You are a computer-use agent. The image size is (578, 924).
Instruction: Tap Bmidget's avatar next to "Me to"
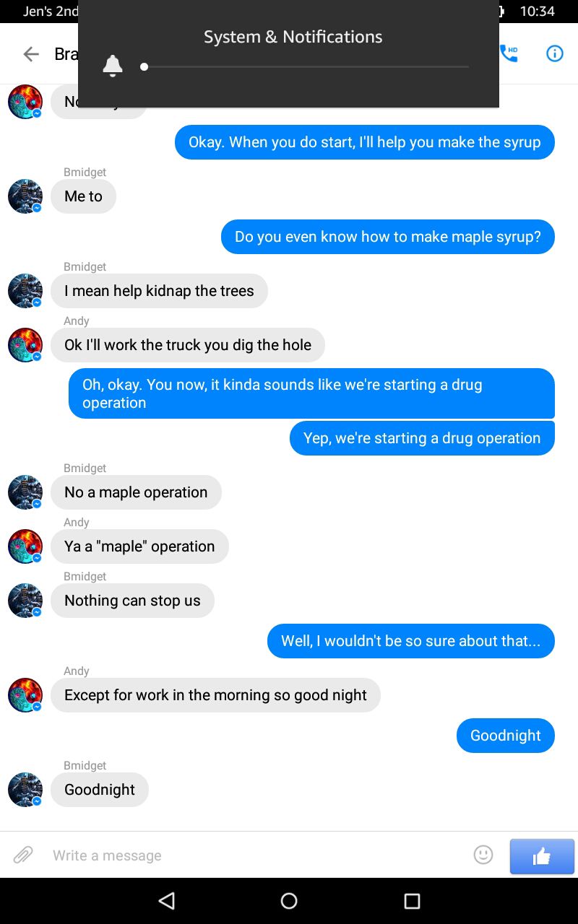coord(25,196)
